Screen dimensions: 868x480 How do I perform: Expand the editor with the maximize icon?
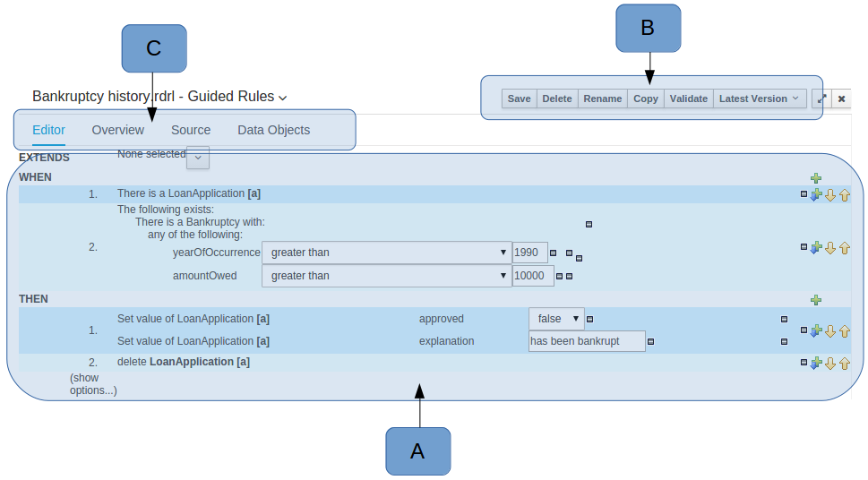click(x=821, y=99)
